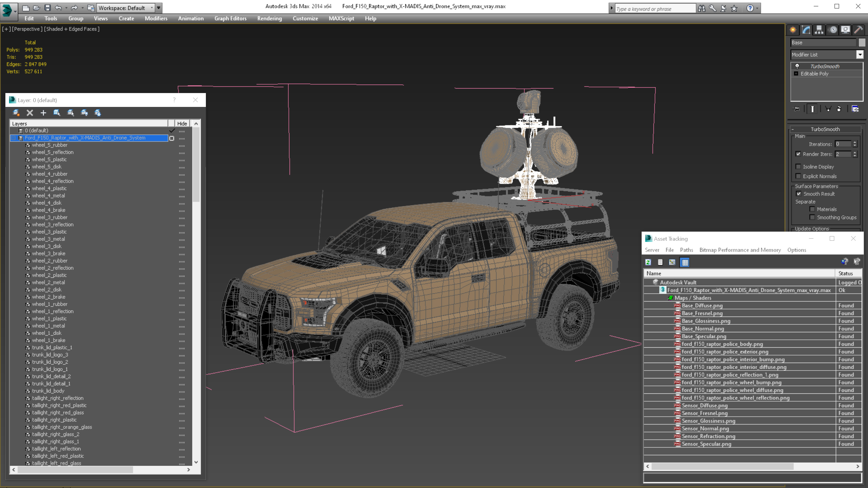Click Iterations spinner arrows
868x488 pixels.
coord(855,144)
